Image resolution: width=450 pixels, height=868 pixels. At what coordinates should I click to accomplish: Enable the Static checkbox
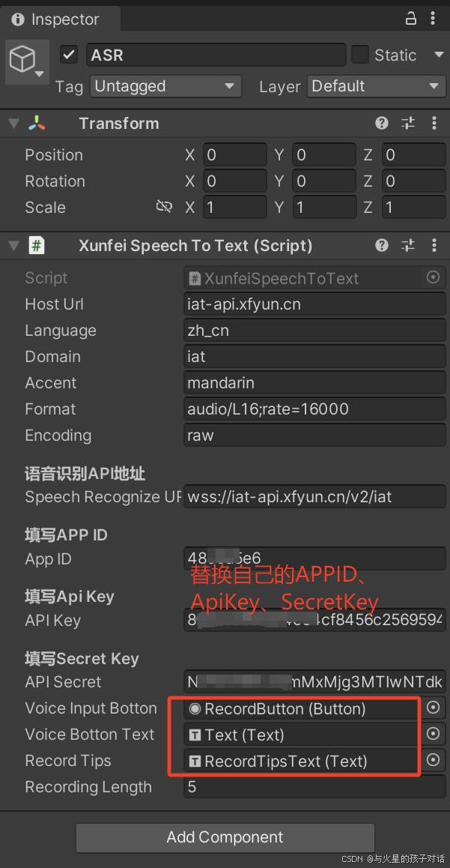point(360,55)
